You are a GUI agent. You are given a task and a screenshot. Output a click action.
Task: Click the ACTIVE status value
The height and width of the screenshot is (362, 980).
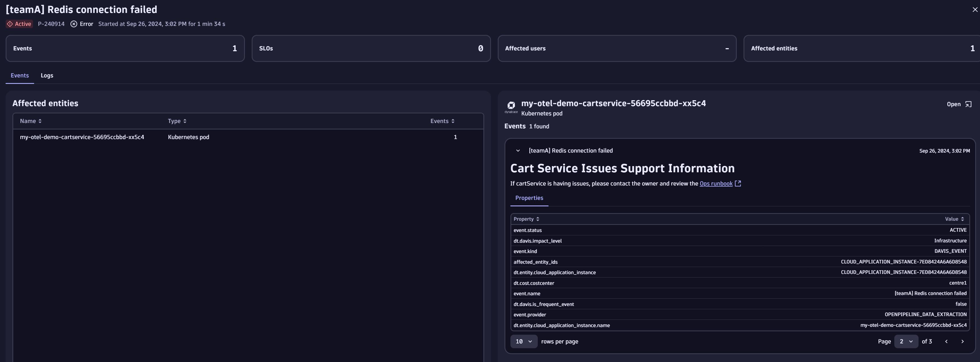[958, 230]
